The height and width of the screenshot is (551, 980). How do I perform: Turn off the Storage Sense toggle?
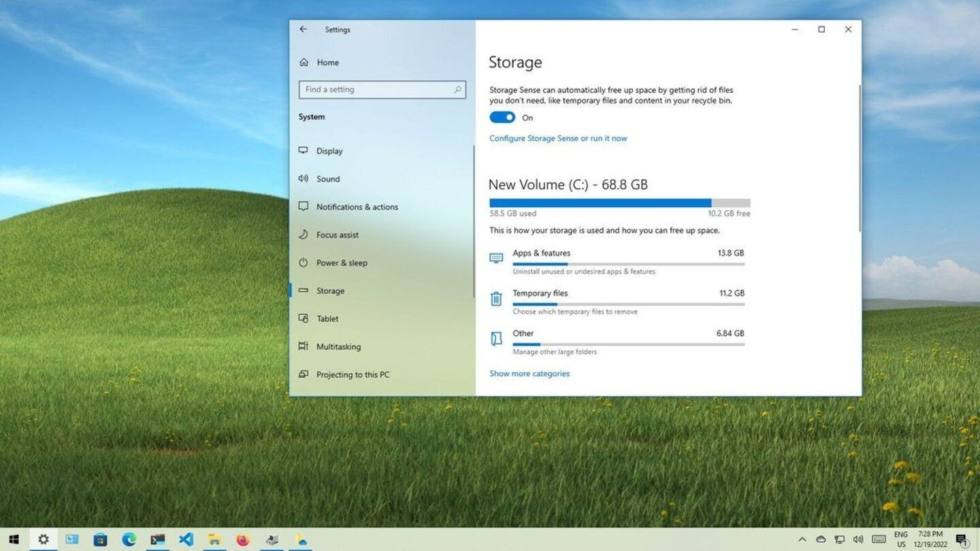coord(502,118)
